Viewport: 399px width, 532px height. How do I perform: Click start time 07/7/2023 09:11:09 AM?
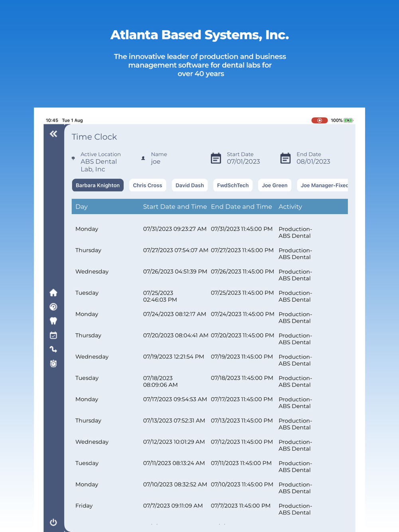click(x=173, y=506)
